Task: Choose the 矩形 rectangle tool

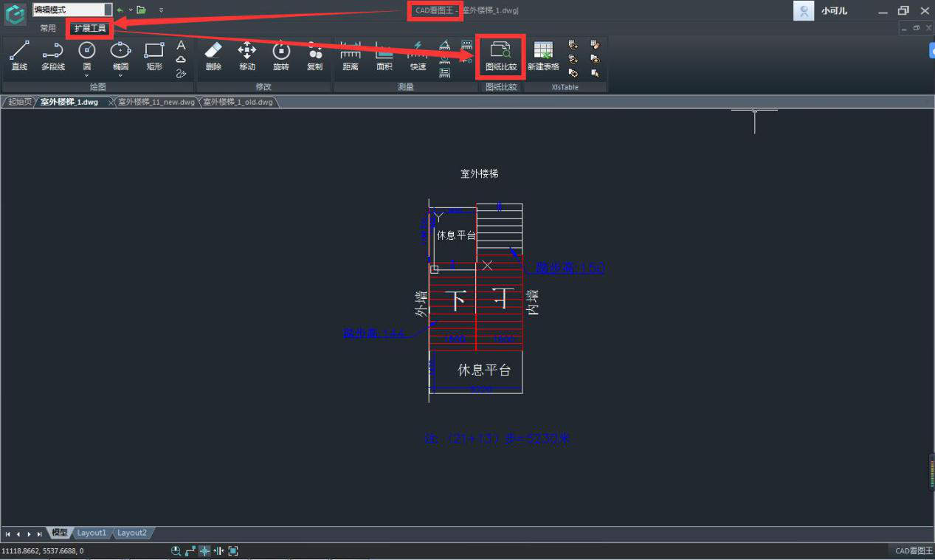Action: 154,56
